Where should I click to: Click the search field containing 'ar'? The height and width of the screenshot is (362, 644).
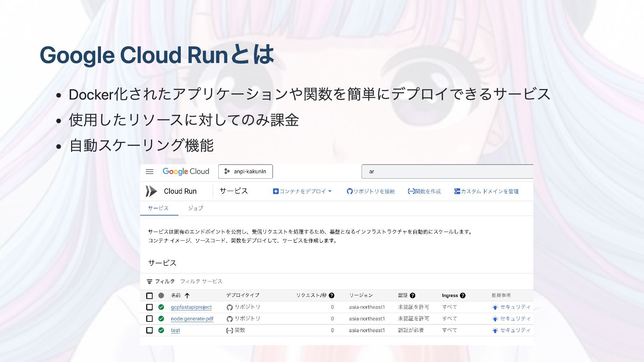[447, 172]
